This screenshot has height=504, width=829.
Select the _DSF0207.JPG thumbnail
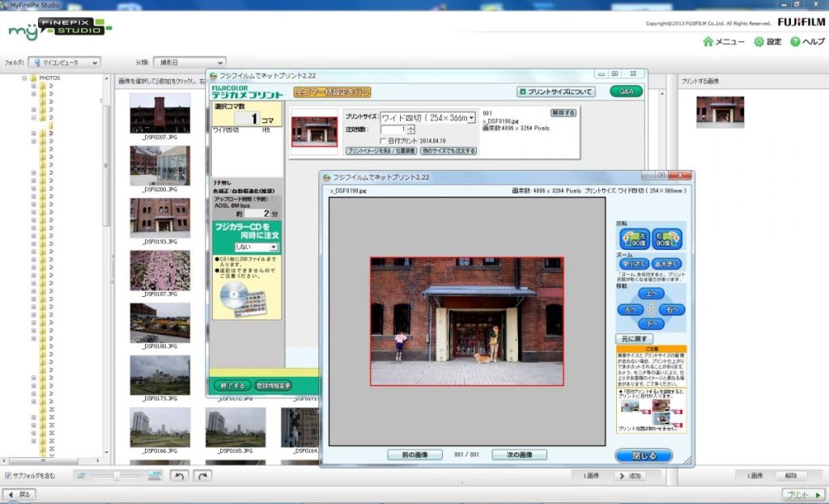tap(159, 112)
